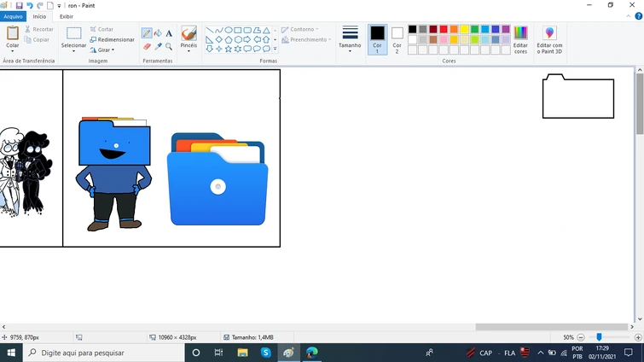Switch to the Exibir tab
The image size is (644, 362).
(x=66, y=16)
